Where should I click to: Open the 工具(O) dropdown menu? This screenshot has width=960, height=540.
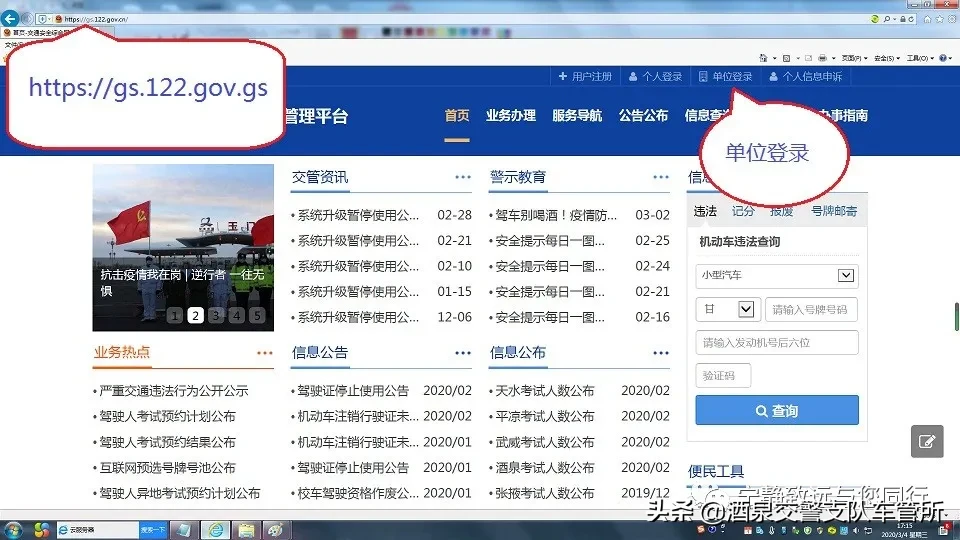[920, 58]
